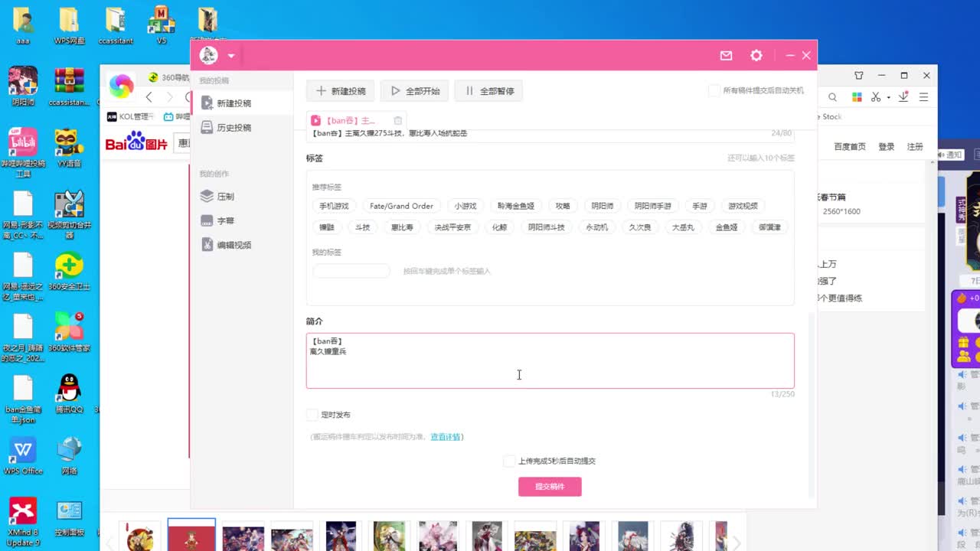Select the second thumbnail in the bottom strip
This screenshot has height=551, width=980.
coord(191,536)
